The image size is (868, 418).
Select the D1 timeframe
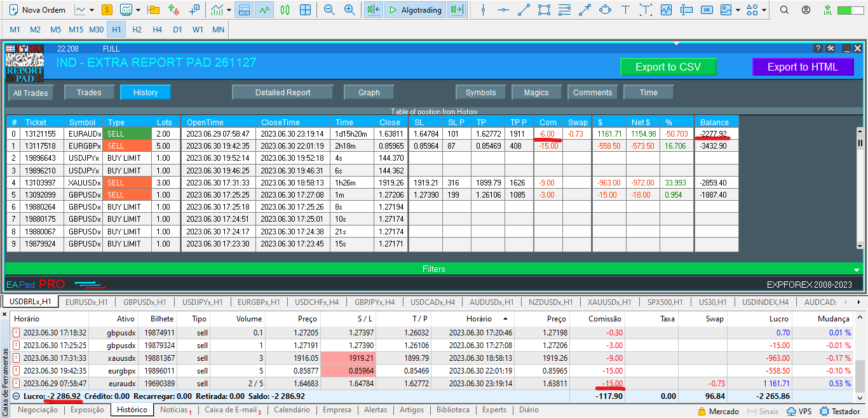tap(177, 30)
